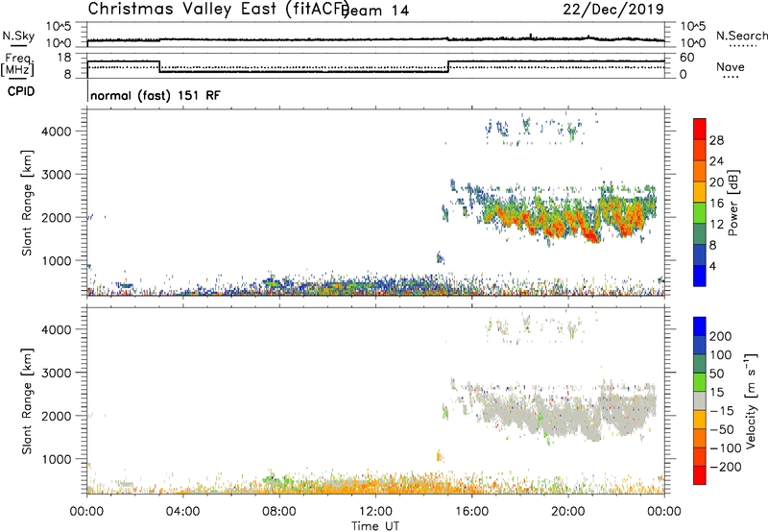Click the '24' power colorbar label
This screenshot has width=768, height=532.
[716, 161]
